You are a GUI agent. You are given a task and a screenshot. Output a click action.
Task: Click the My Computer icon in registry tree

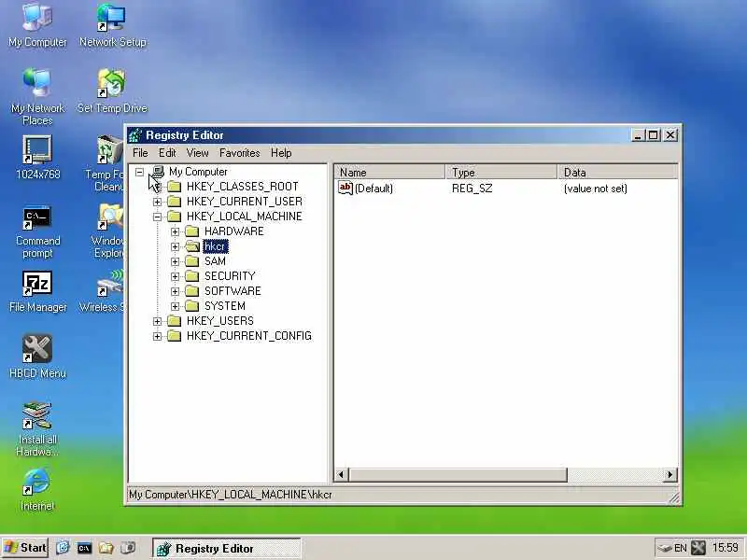pyautogui.click(x=158, y=172)
